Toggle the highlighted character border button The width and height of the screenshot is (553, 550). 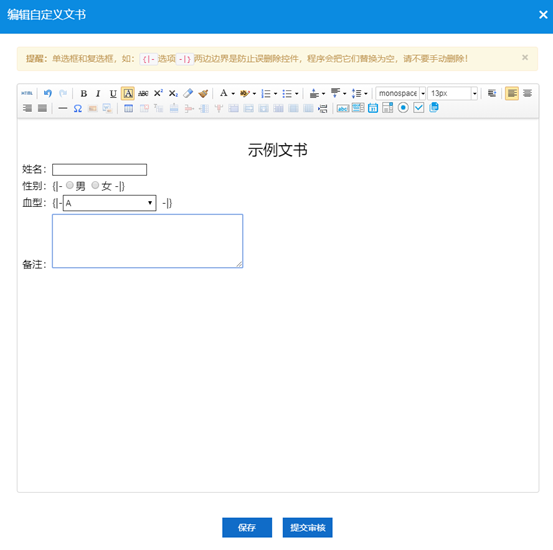[128, 93]
